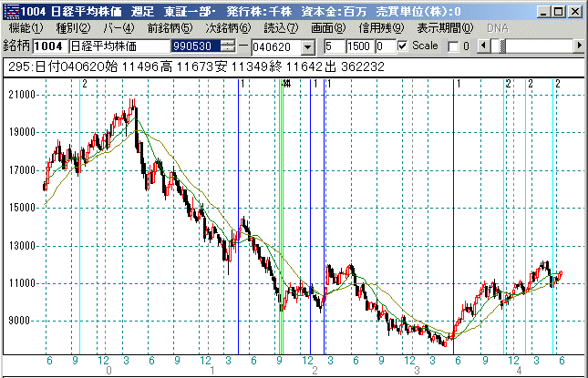The image size is (588, 378).
Task: Open the バー(4) menu
Action: pyautogui.click(x=119, y=28)
